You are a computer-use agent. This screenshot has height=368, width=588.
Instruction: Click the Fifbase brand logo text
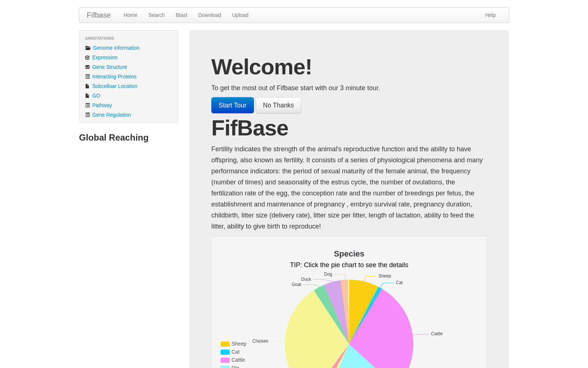click(x=98, y=15)
